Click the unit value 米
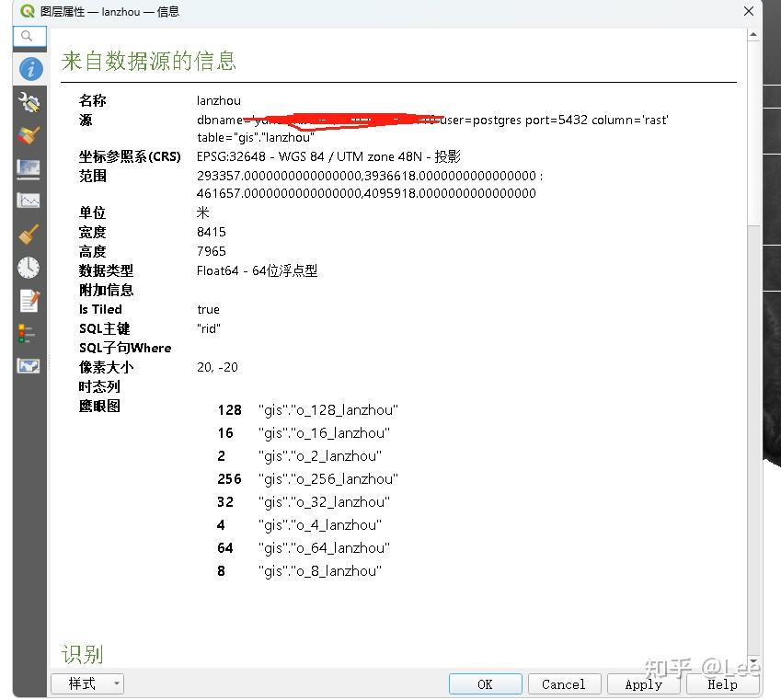 click(202, 212)
